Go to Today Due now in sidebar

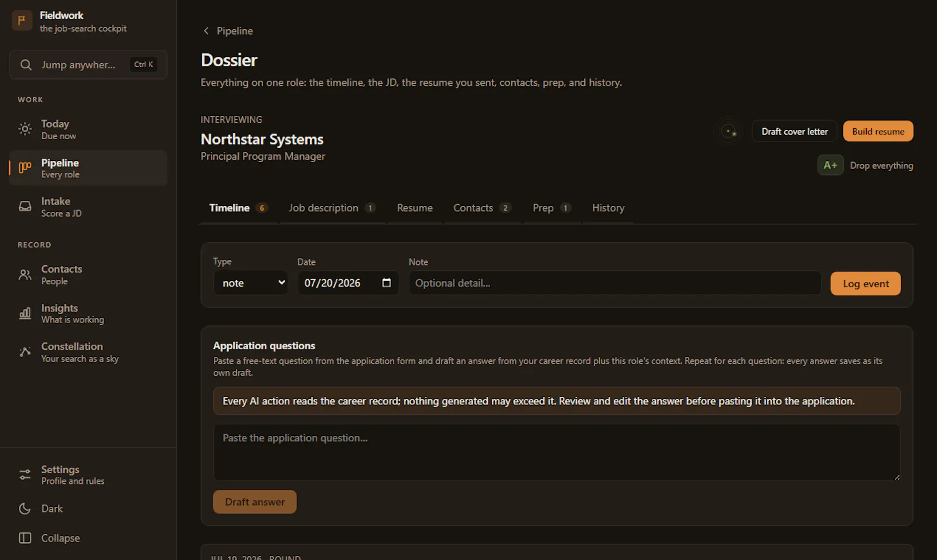[88, 129]
